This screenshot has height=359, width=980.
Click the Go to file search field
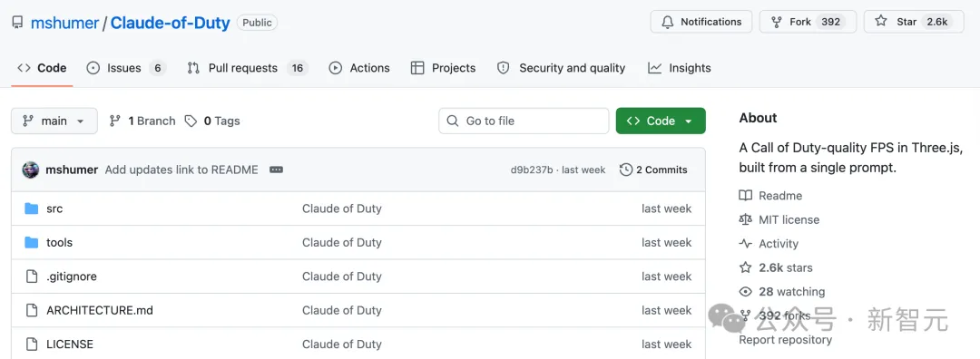tap(524, 121)
